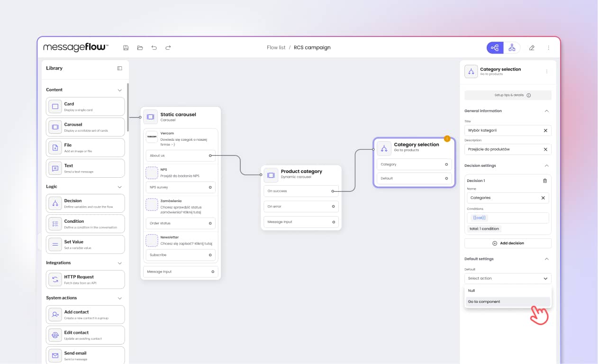Open the Default Select action dropdown
The width and height of the screenshot is (598, 364).
[x=507, y=278]
